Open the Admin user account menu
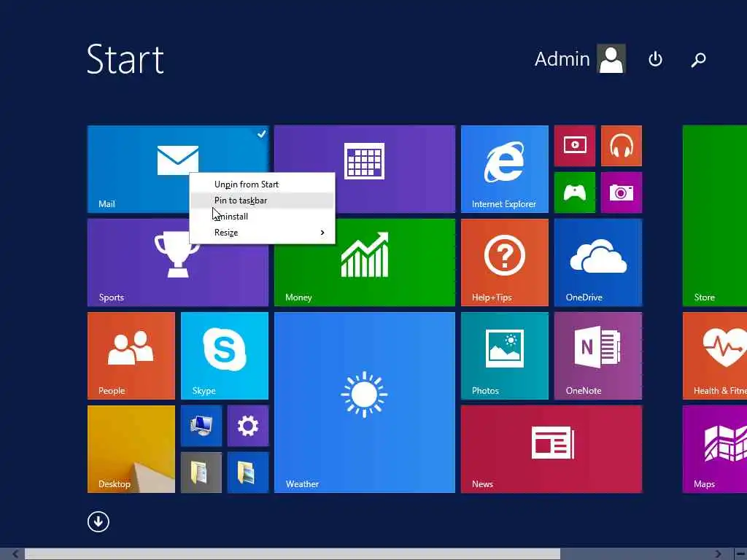This screenshot has height=560, width=747. pyautogui.click(x=580, y=59)
